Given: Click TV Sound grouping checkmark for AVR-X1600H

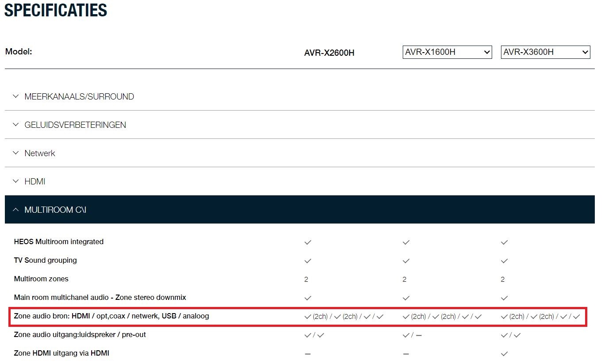Looking at the screenshot, I should [x=406, y=261].
